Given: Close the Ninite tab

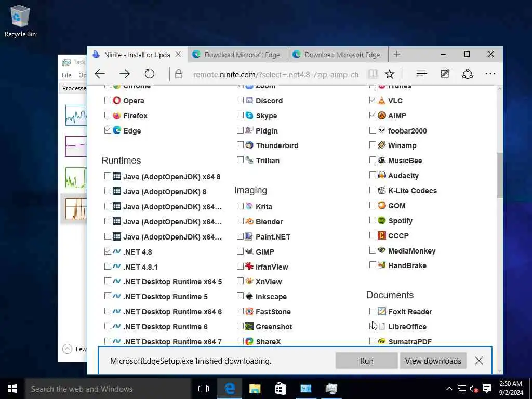Looking at the screenshot, I should click(x=178, y=54).
